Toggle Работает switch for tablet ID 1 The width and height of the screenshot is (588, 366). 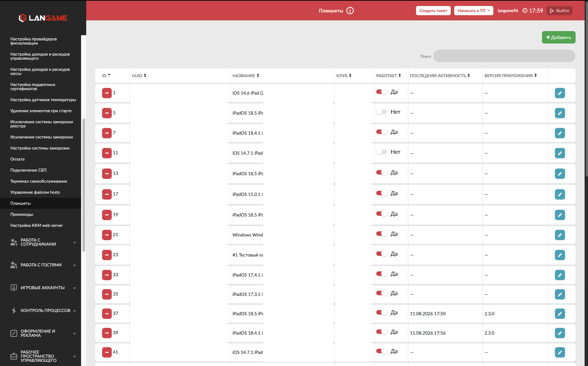(382, 92)
